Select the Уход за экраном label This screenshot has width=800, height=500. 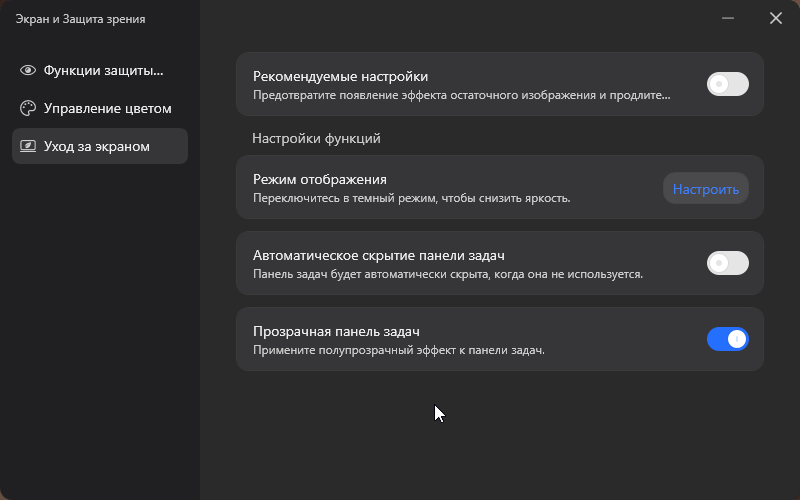pyautogui.click(x=97, y=146)
